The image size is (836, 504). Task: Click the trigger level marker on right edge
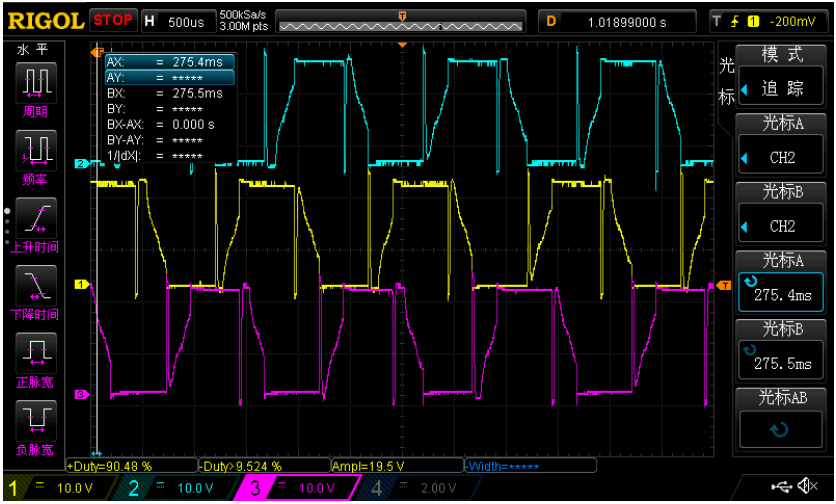724,286
